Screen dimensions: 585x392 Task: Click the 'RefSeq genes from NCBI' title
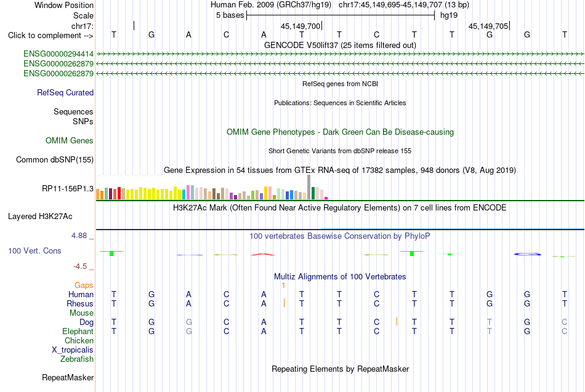point(341,84)
